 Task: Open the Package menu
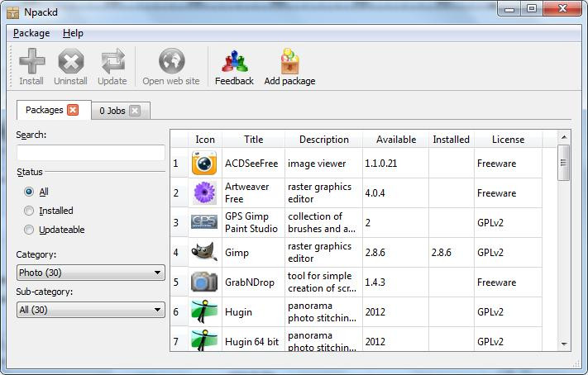tap(31, 33)
